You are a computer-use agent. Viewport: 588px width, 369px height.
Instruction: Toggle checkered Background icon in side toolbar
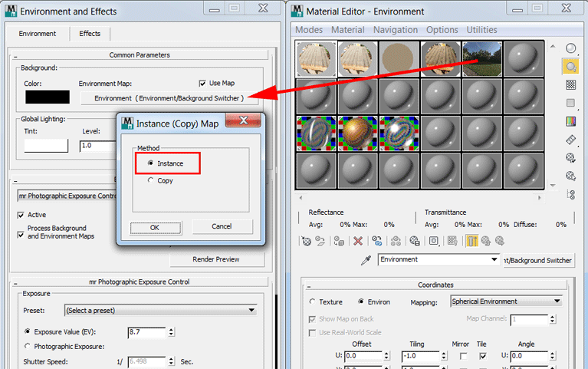pos(570,84)
